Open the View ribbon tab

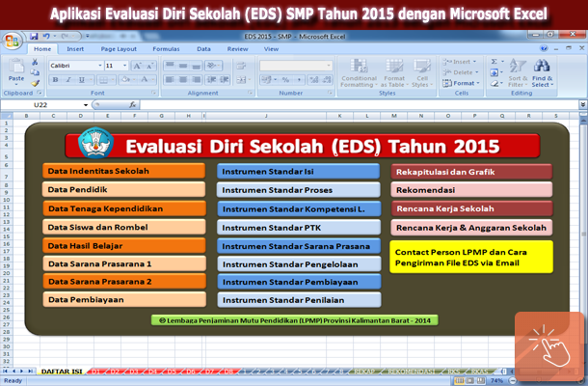click(x=271, y=49)
